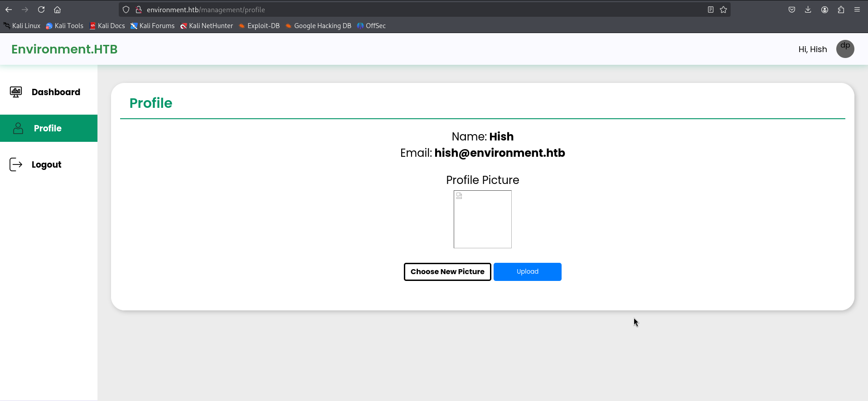Open the extensions puzzle icon
This screenshot has width=868, height=401.
tap(841, 10)
